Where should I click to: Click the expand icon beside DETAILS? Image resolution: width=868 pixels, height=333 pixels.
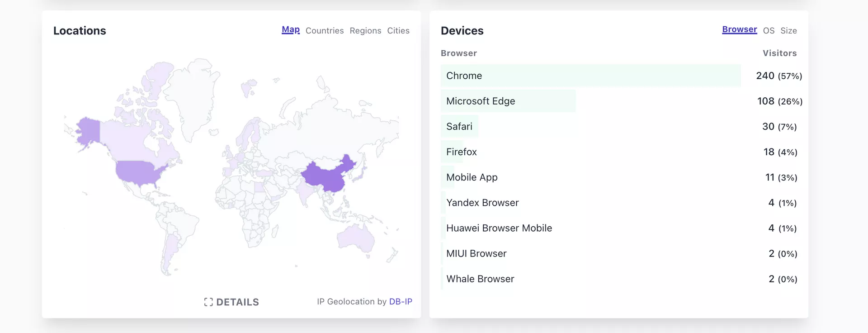pyautogui.click(x=208, y=302)
